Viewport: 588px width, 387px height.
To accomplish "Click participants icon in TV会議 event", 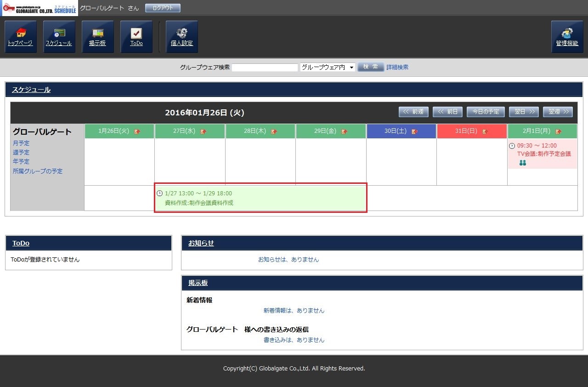I will [x=523, y=163].
